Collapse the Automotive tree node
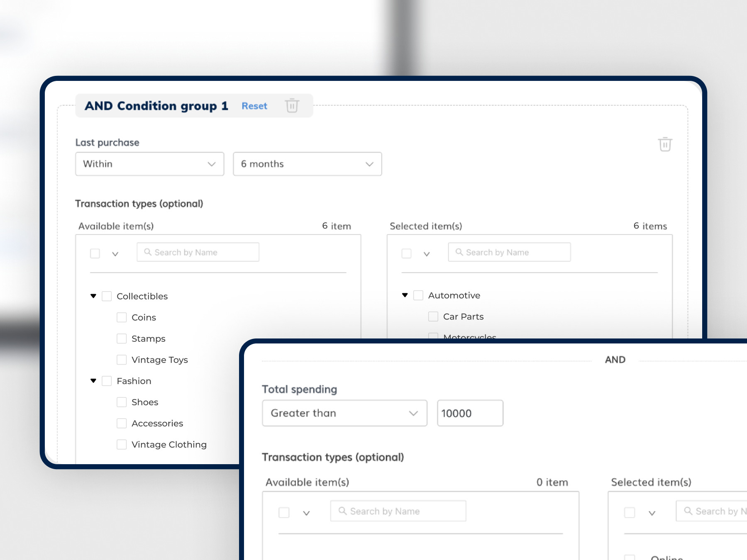This screenshot has width=747, height=560. (405, 295)
